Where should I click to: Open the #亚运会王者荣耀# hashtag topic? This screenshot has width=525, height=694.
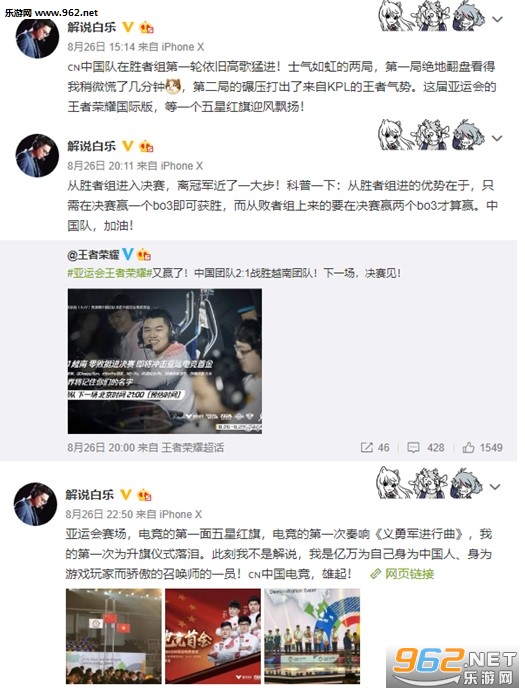[x=110, y=273]
